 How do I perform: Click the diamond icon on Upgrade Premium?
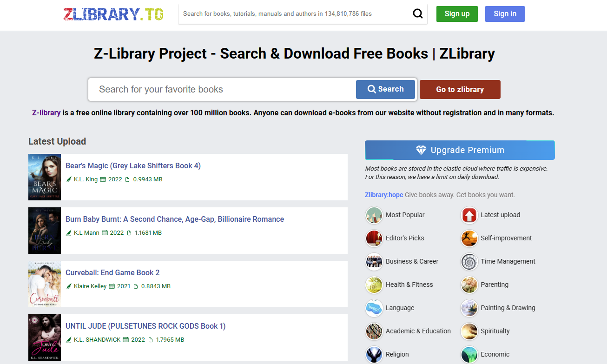(421, 150)
